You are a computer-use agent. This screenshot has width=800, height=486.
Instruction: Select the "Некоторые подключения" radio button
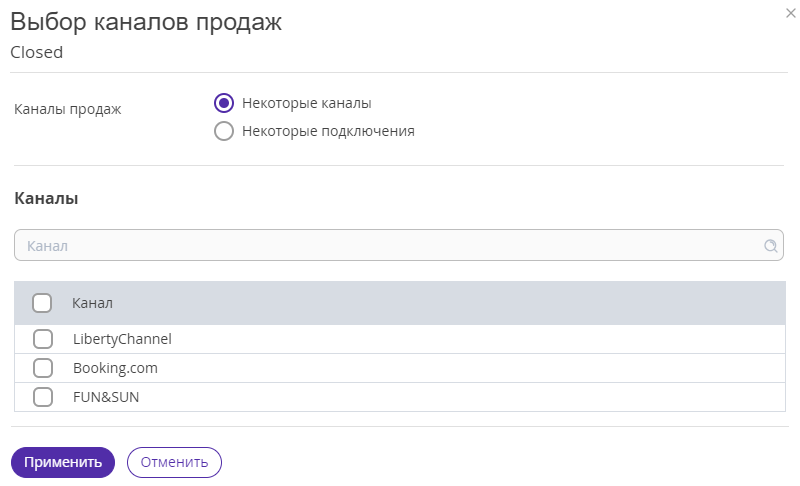[224, 131]
